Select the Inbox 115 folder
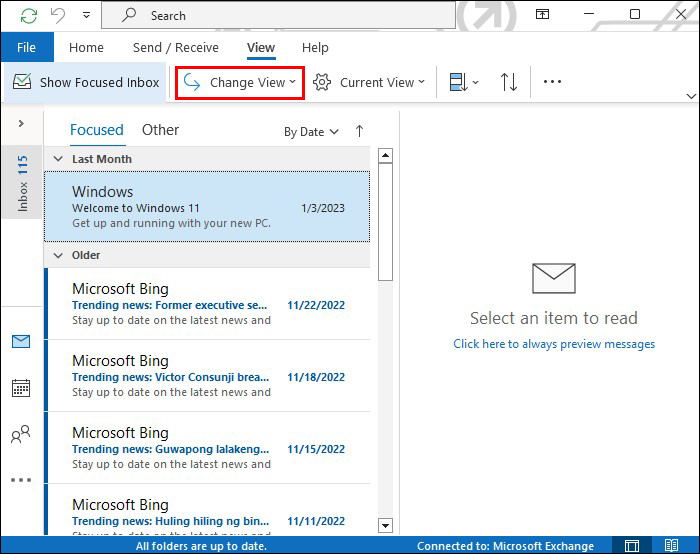The image size is (700, 554). tap(22, 183)
